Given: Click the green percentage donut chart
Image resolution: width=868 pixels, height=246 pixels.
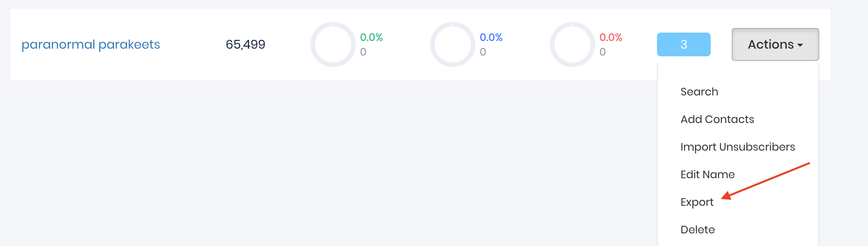Looking at the screenshot, I should click(333, 44).
